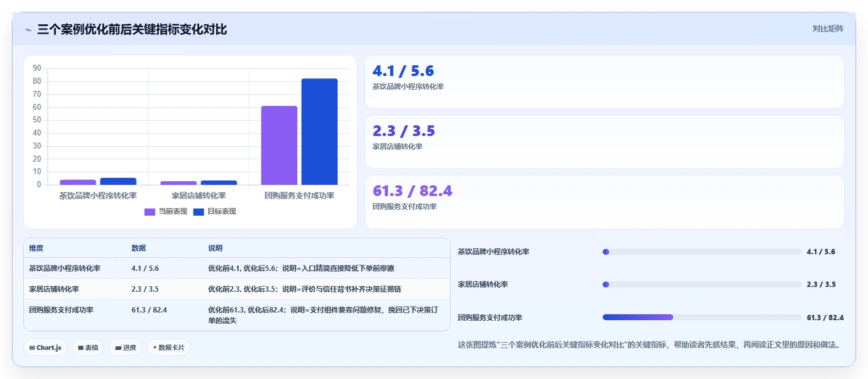Viewport: 868px width, 379px height.
Task: Click the 茶饮品牌小程序转化率 table row cell
Action: [x=65, y=269]
